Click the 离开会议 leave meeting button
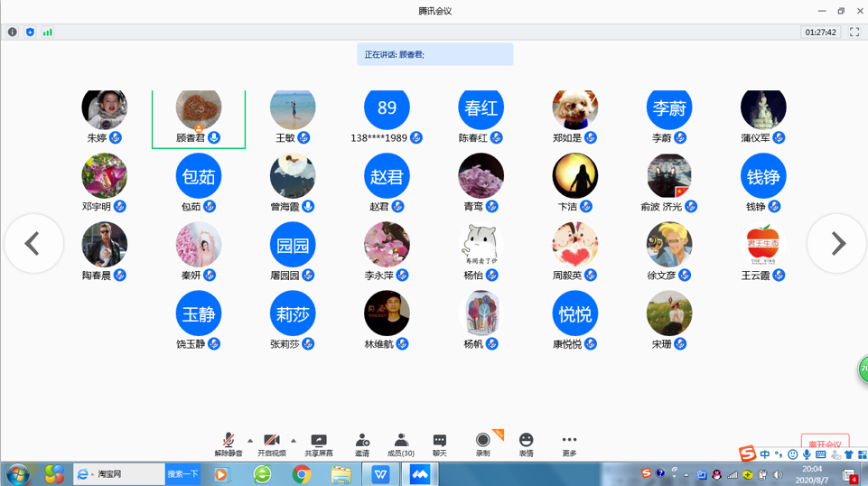 [825, 444]
